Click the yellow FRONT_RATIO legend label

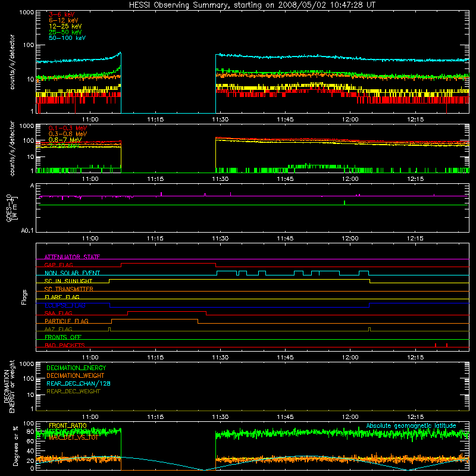tap(68, 425)
